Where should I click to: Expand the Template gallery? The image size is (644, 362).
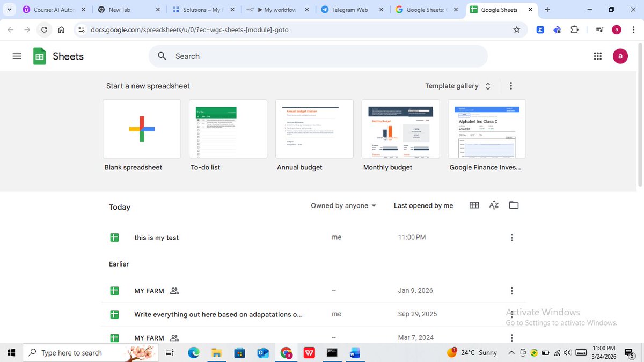click(458, 86)
